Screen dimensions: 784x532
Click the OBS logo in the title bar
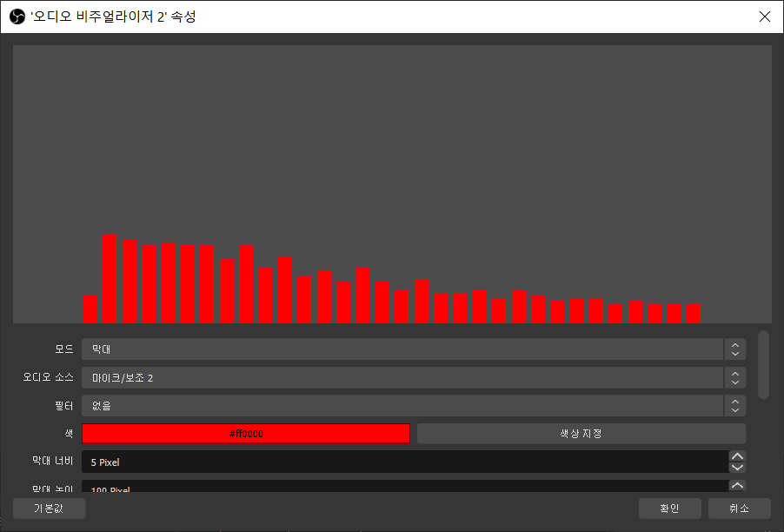(16, 17)
